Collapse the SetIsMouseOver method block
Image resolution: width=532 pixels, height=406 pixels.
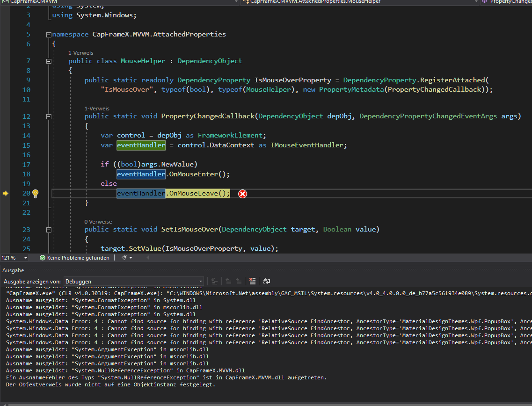pos(48,230)
